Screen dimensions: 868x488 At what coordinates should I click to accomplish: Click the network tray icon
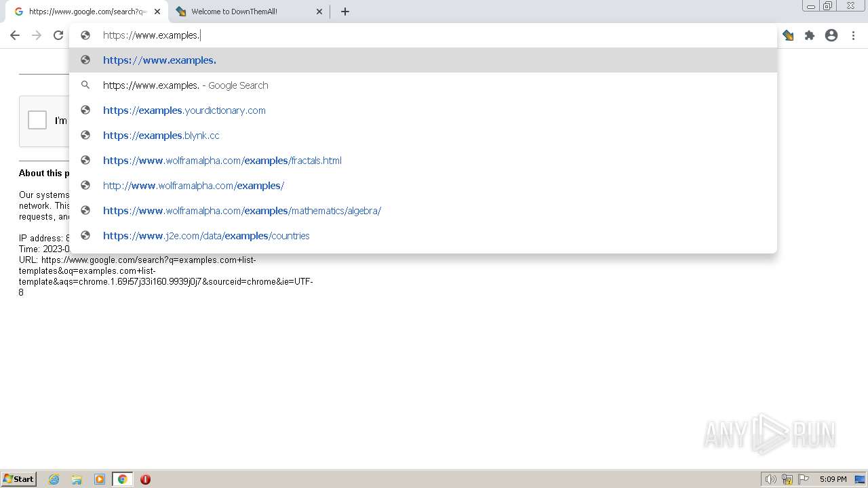click(x=787, y=479)
